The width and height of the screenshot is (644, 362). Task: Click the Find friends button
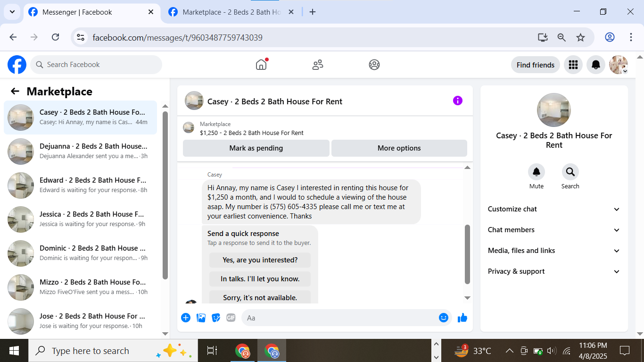click(536, 65)
